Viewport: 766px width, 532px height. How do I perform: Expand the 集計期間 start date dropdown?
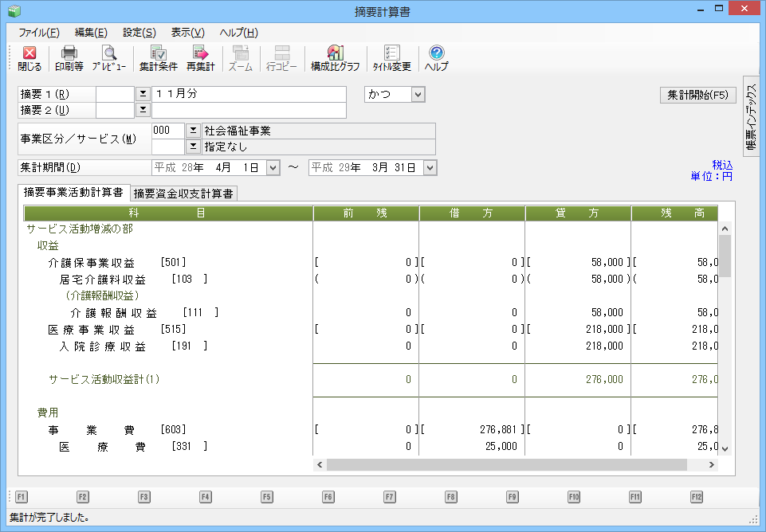pyautogui.click(x=273, y=168)
